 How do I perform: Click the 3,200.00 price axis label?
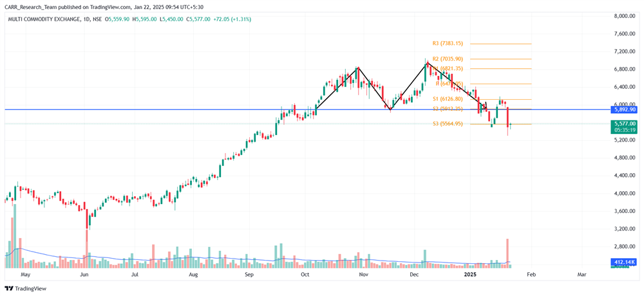click(625, 228)
